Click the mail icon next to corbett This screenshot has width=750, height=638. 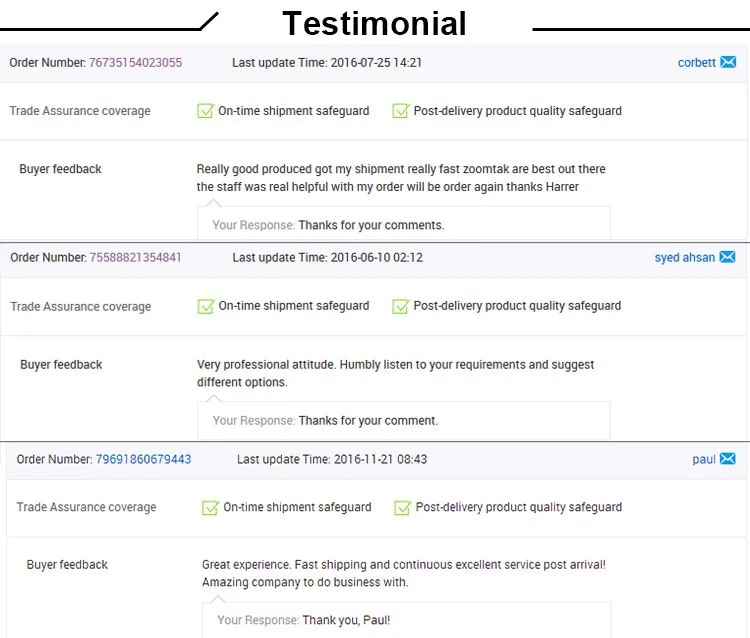(x=728, y=62)
